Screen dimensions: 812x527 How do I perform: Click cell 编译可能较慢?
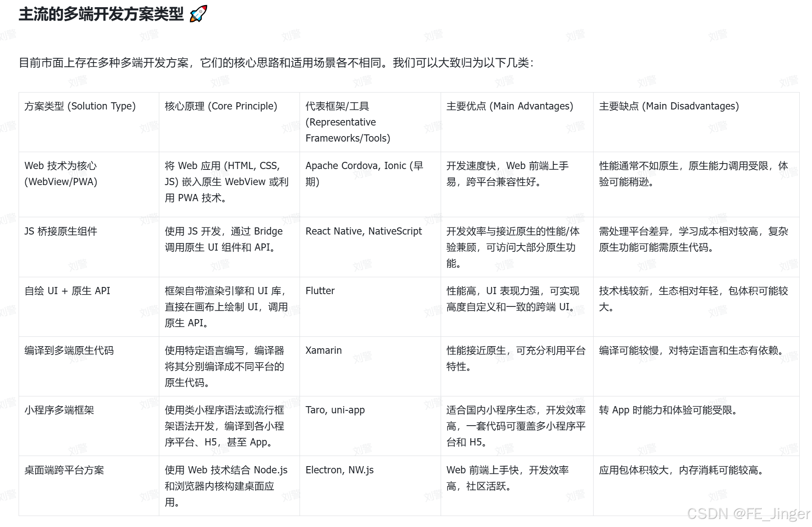pyautogui.click(x=696, y=366)
